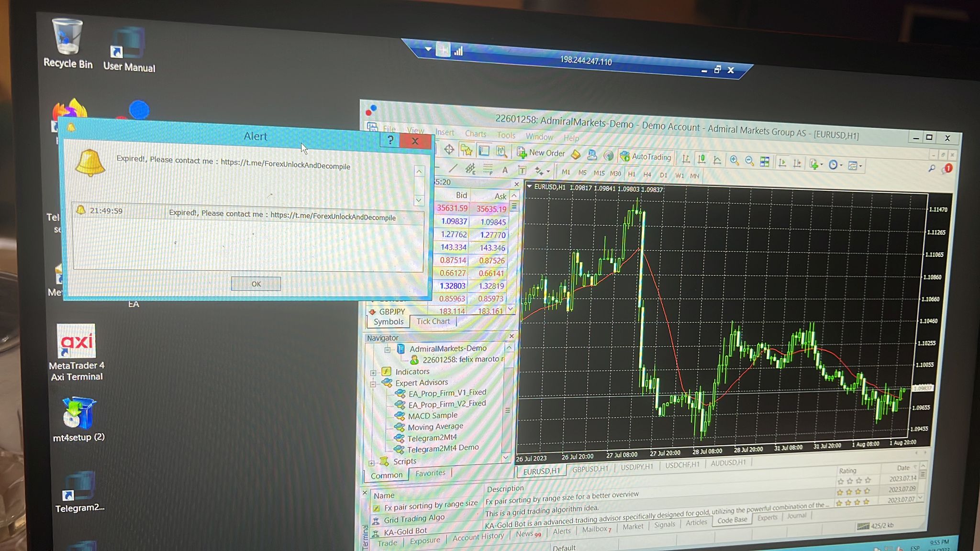Switch to the GBPUSD,H1 chart tab
Image resolution: width=980 pixels, height=551 pixels.
tap(590, 469)
